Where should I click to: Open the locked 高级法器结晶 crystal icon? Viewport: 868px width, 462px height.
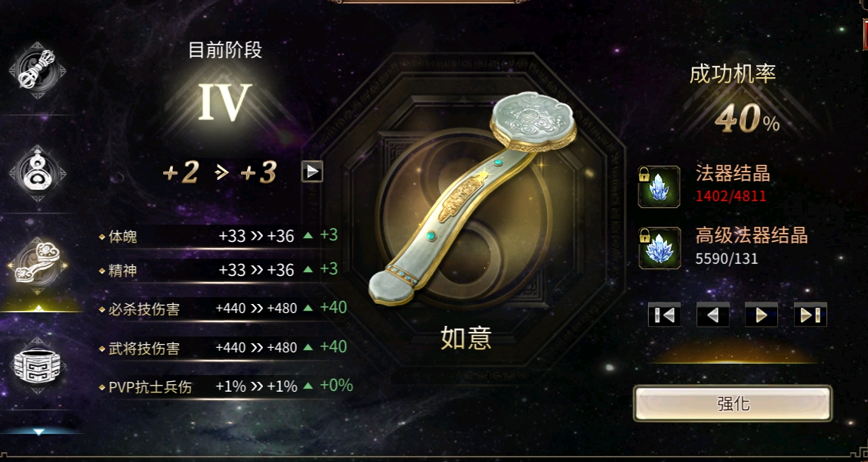[659, 248]
